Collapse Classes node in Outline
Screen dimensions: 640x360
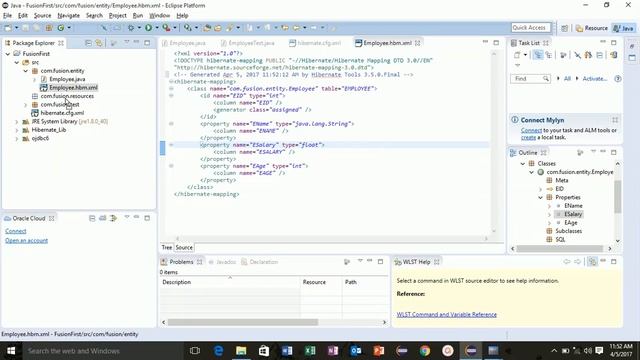click(x=523, y=163)
